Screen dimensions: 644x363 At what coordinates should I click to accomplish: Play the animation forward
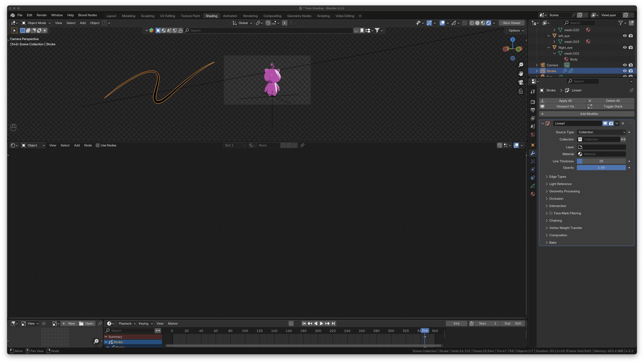[321, 324]
